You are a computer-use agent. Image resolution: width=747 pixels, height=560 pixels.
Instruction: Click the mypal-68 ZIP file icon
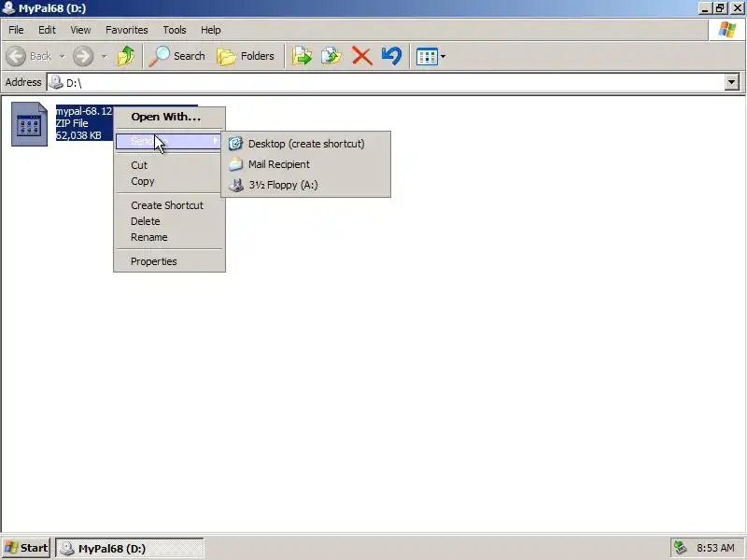pyautogui.click(x=29, y=124)
